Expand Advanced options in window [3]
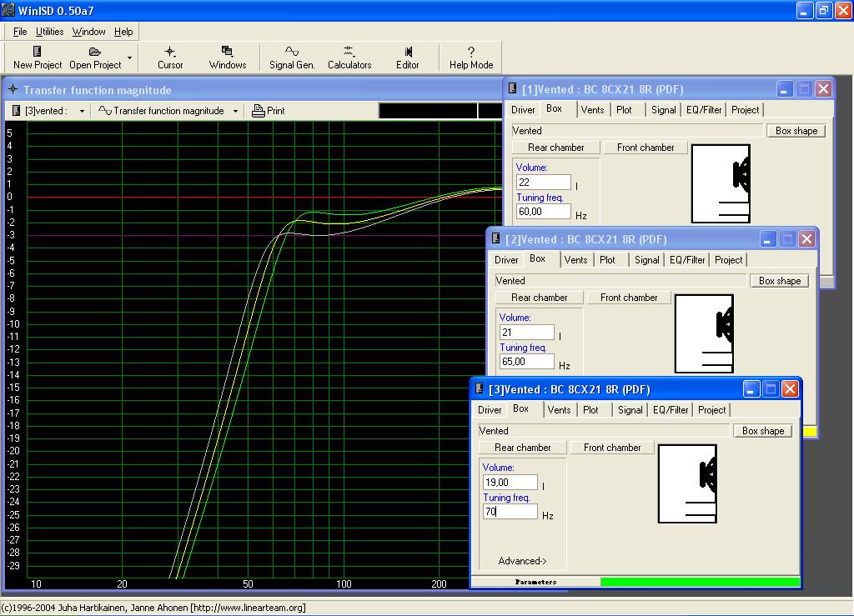The width and height of the screenshot is (854, 616). [522, 561]
